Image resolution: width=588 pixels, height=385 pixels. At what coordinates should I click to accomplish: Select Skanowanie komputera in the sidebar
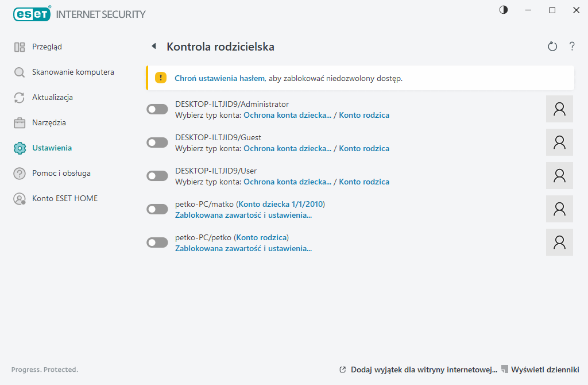pyautogui.click(x=73, y=72)
